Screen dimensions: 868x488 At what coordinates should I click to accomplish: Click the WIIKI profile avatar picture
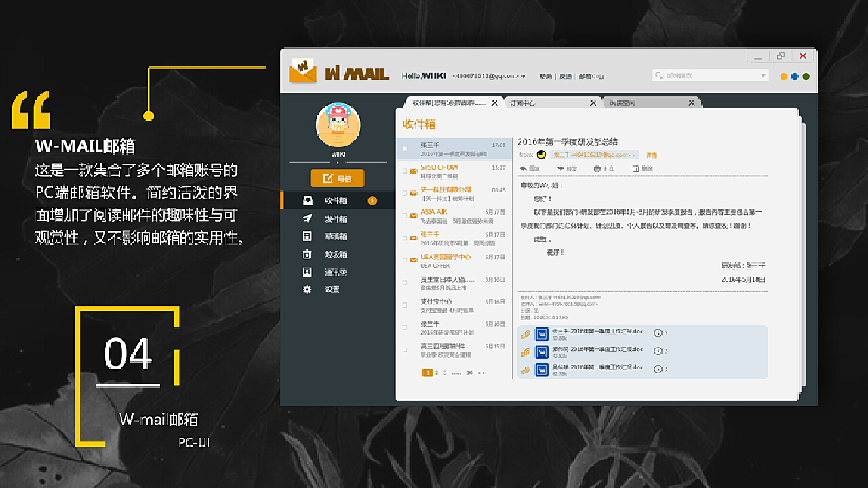pos(338,125)
